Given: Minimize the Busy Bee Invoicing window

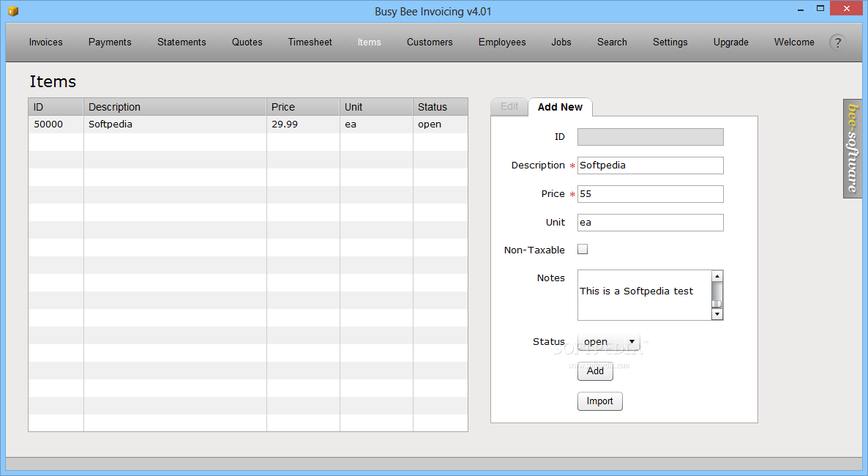Looking at the screenshot, I should pos(801,10).
